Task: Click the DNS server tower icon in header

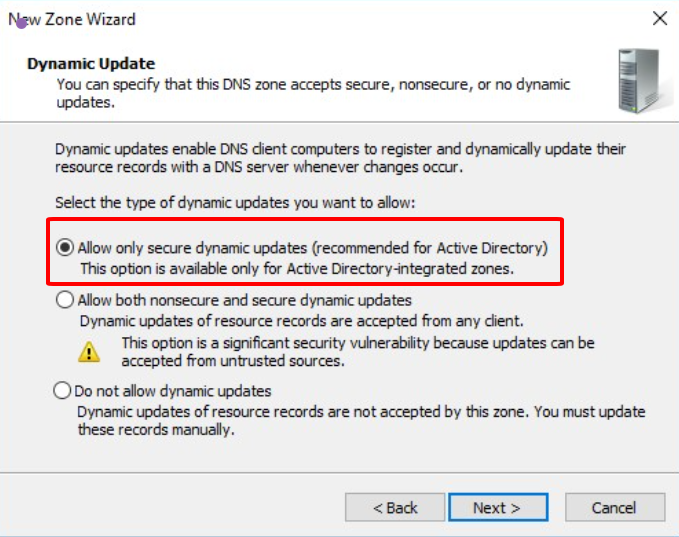Action: [x=638, y=81]
